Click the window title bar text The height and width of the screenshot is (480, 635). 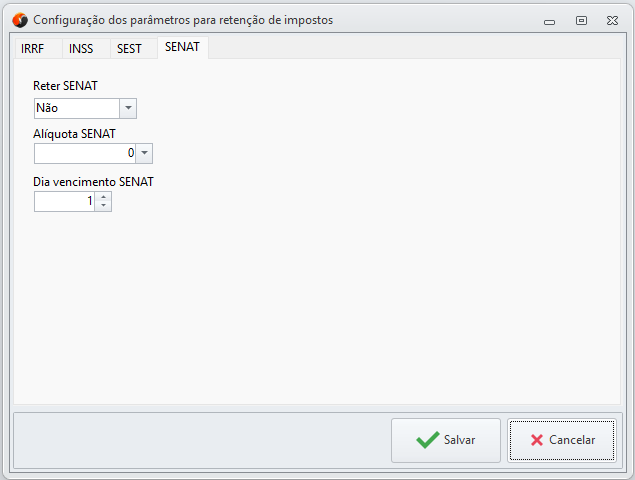[183, 19]
